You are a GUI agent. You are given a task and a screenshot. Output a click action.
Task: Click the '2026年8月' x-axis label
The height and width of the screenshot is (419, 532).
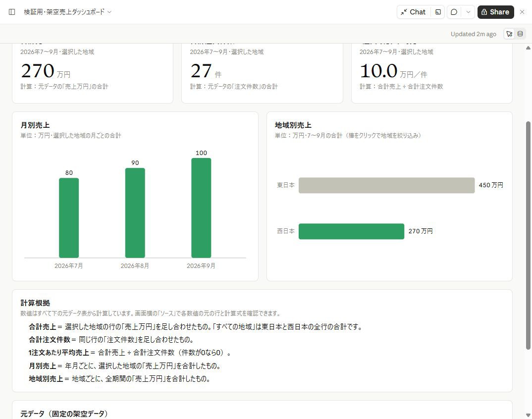tap(135, 265)
